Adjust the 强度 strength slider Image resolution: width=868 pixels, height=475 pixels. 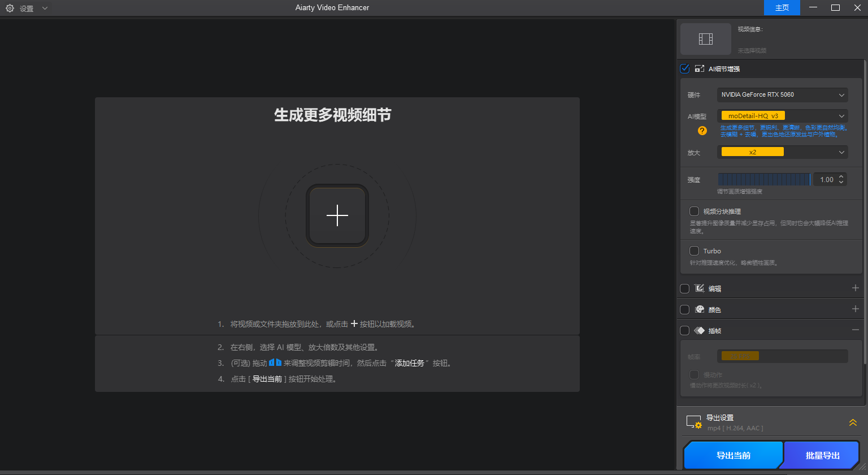pos(764,179)
